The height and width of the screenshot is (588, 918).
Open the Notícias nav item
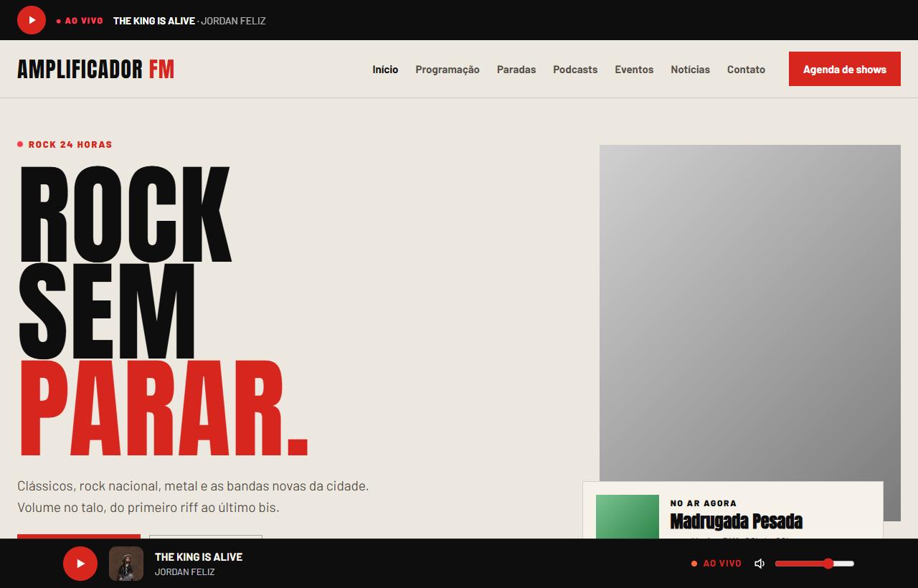(x=690, y=70)
